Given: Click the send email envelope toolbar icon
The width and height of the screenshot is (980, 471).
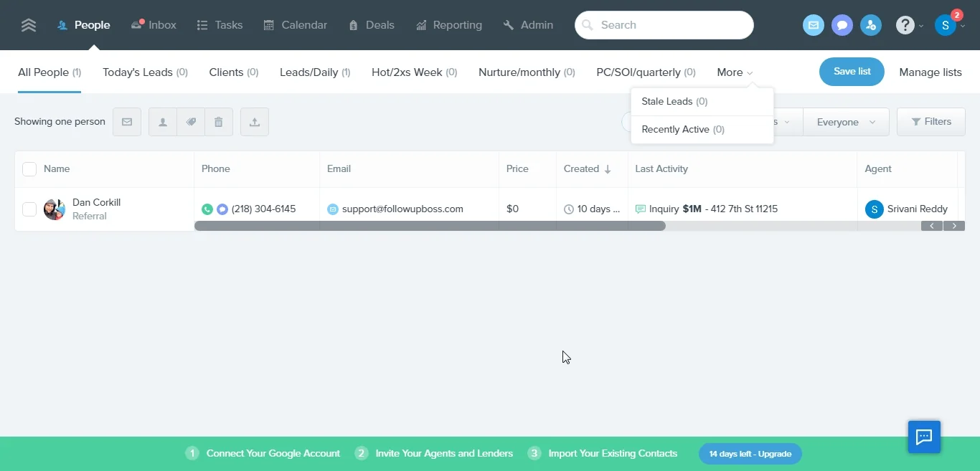Looking at the screenshot, I should 127,122.
